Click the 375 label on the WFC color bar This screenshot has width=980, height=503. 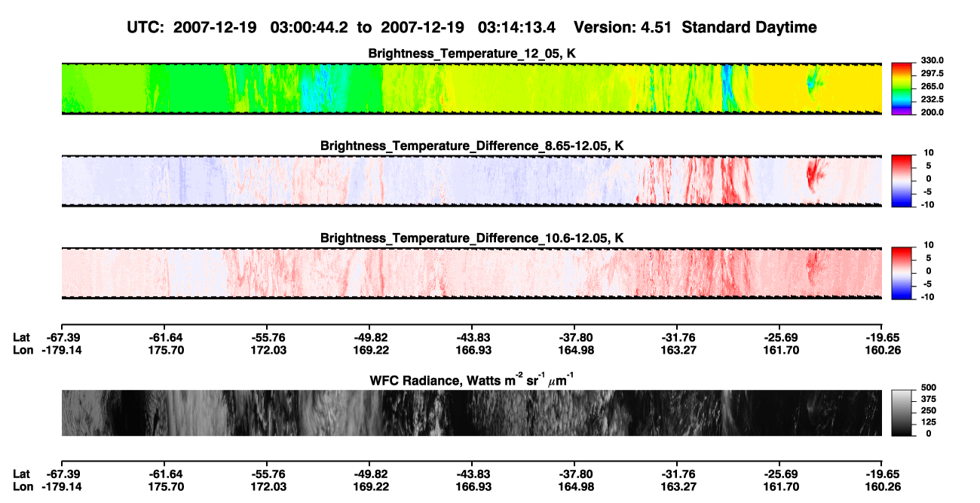point(928,399)
